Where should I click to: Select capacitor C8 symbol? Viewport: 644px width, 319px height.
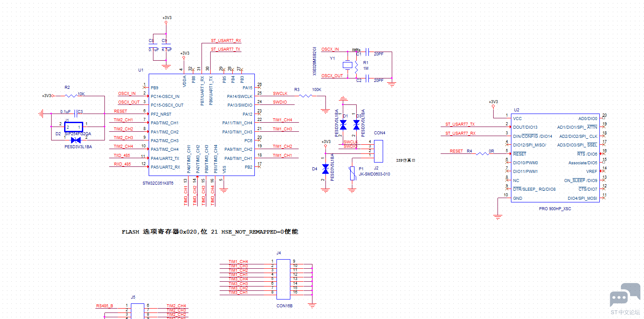153,45
